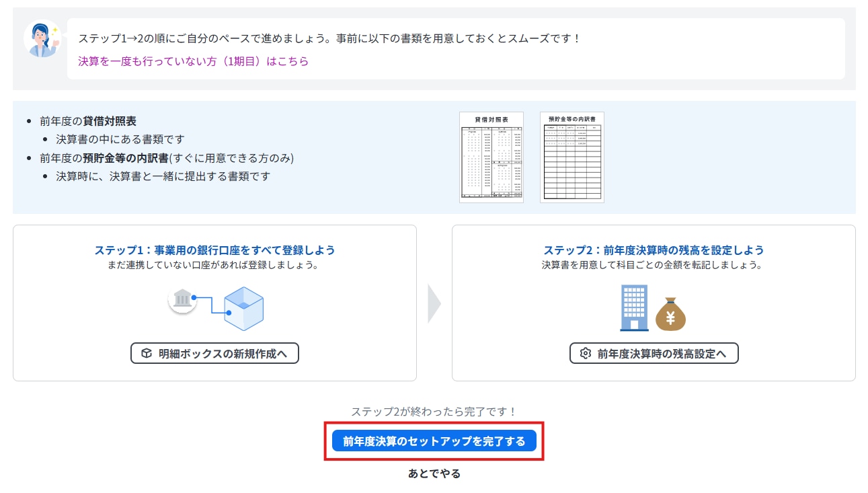Click the ステップ2：前年度決算時の残高を設定しよう heading

654,250
